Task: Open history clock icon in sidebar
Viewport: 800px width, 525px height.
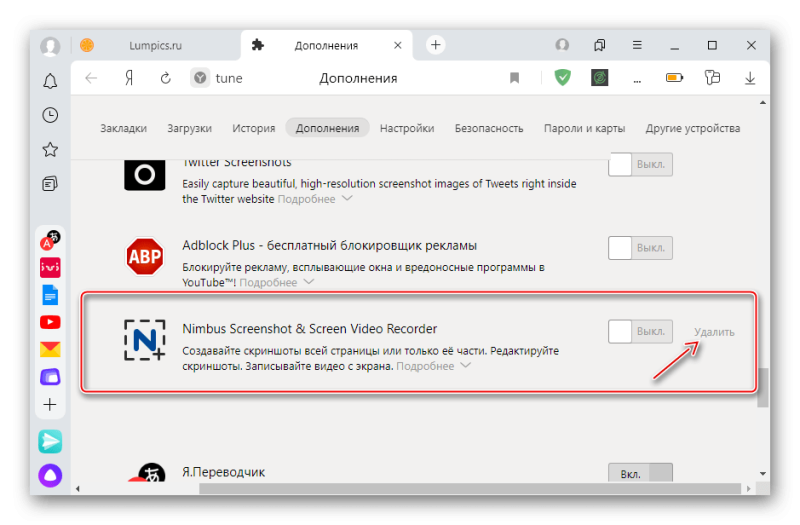Action: 50,115
